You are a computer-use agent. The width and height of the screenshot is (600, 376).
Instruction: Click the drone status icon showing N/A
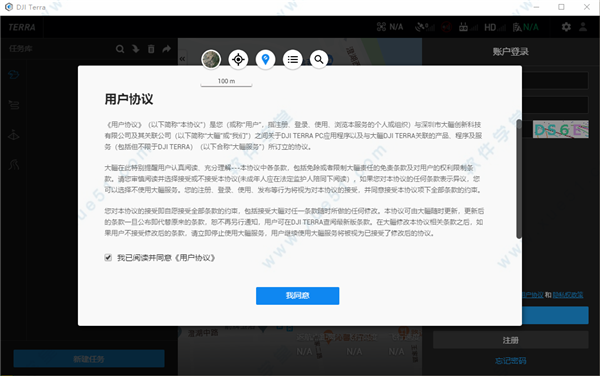(x=390, y=27)
